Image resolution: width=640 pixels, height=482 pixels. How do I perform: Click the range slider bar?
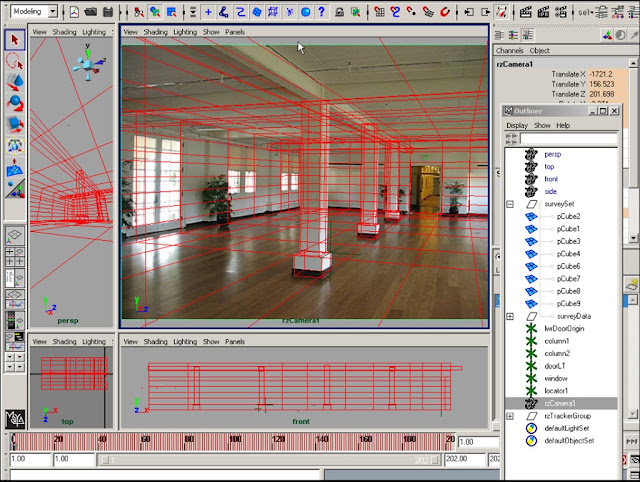coord(270,460)
